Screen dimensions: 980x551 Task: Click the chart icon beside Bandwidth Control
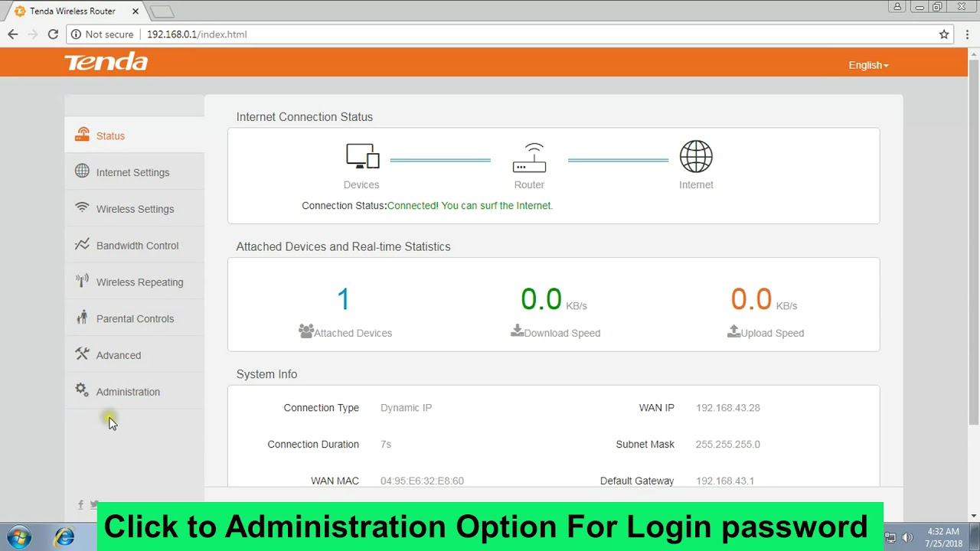(x=82, y=244)
